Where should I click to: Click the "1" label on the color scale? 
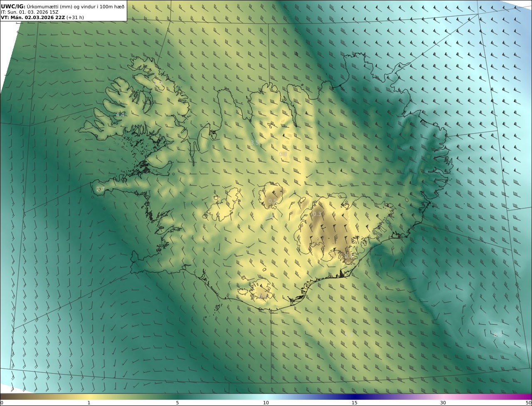click(x=89, y=403)
